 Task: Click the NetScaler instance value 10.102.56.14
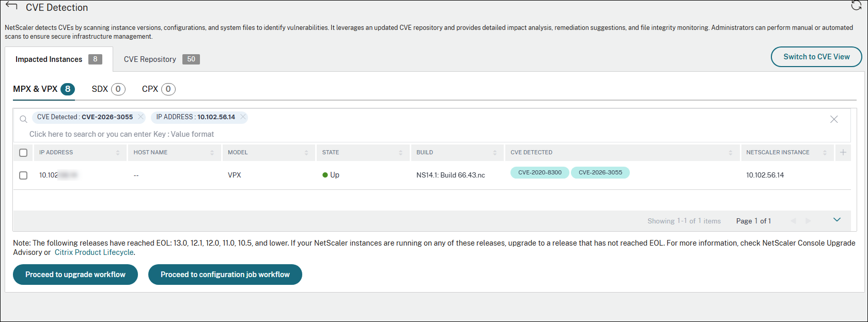click(765, 175)
